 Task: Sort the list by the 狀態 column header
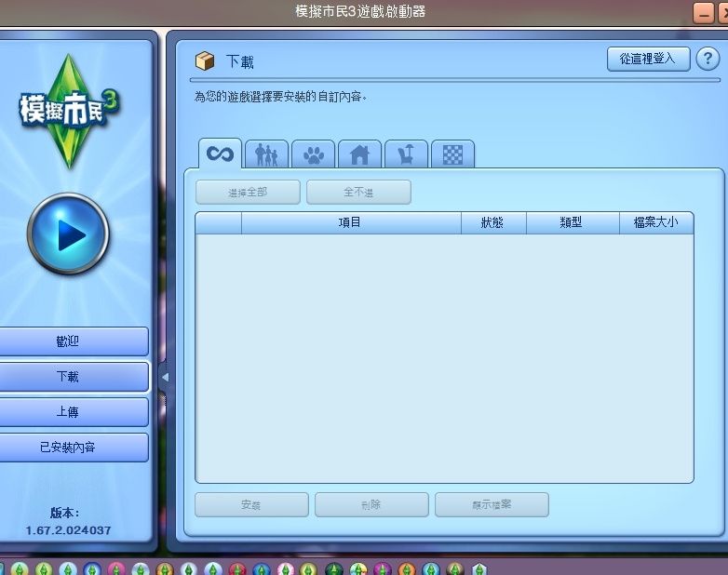(493, 222)
